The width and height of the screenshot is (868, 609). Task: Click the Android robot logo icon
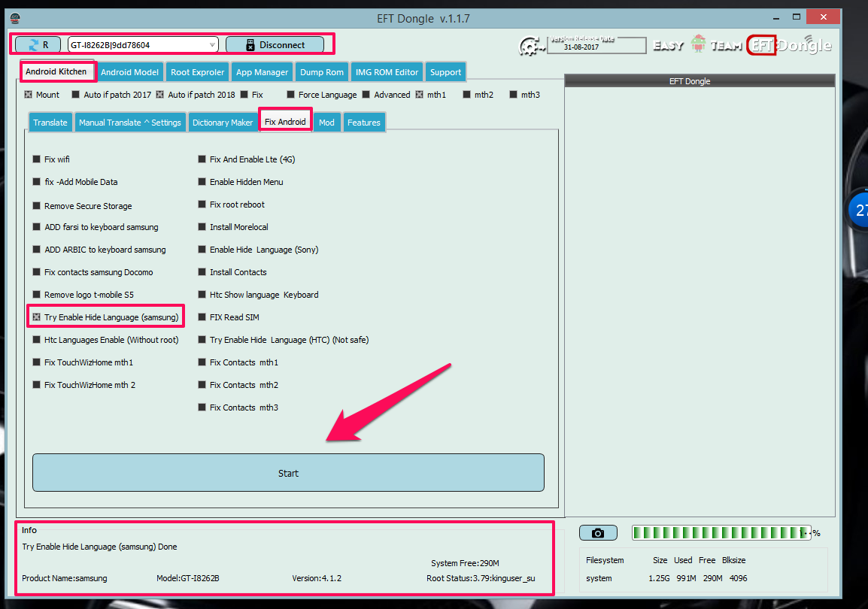pos(699,44)
